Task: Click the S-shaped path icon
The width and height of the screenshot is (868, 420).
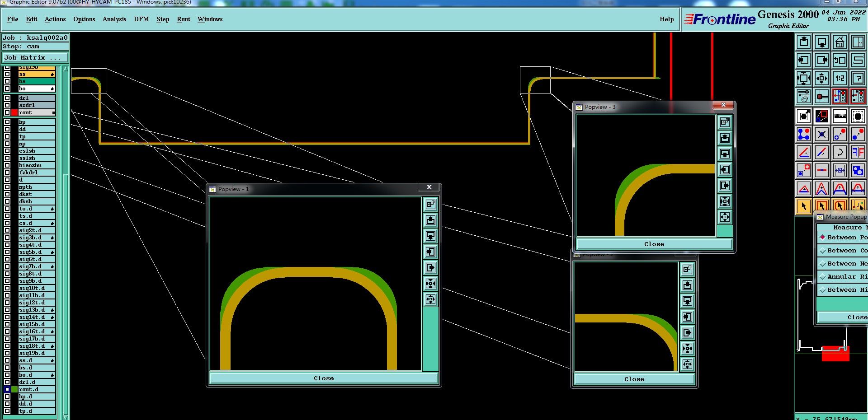Action: (x=858, y=60)
